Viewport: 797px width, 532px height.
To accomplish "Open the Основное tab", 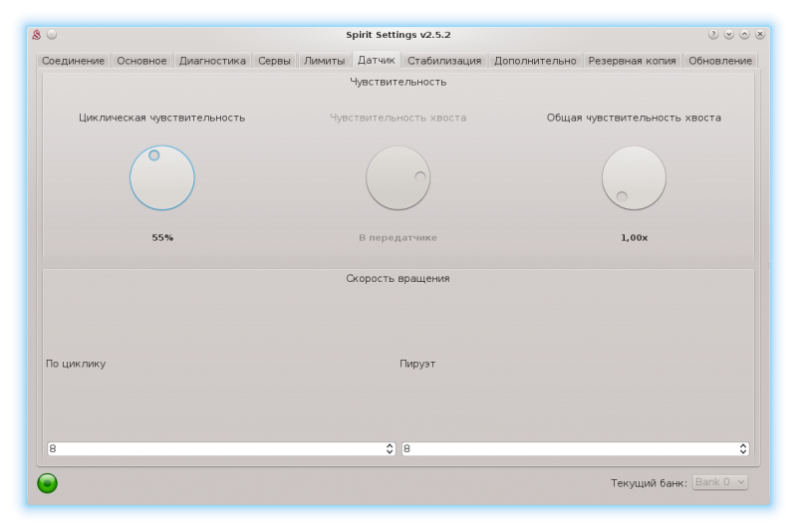I will pos(141,61).
